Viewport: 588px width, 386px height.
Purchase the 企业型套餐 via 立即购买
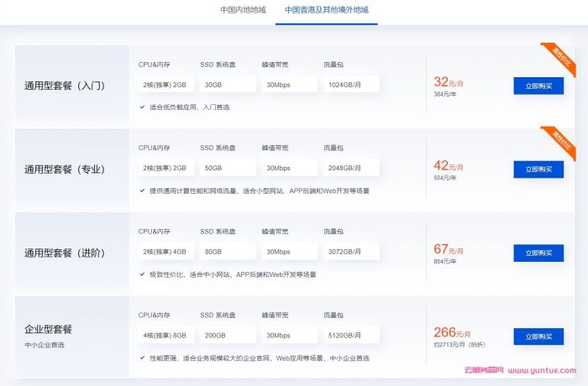538,336
